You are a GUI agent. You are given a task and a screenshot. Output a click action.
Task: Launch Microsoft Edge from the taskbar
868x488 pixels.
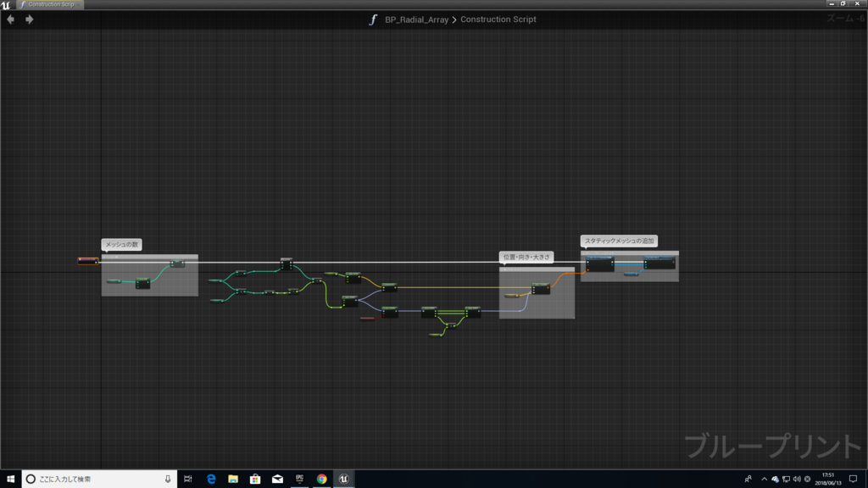(x=211, y=479)
